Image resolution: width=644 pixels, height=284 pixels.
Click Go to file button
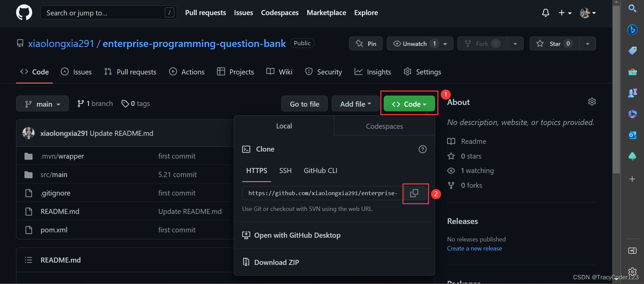pos(305,104)
